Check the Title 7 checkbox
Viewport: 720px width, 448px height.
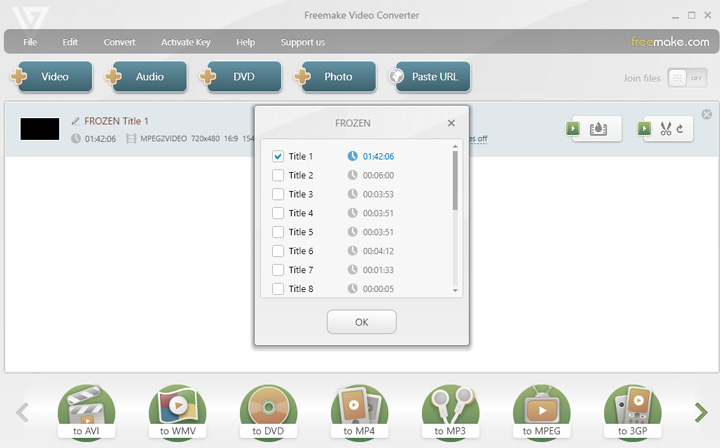point(278,269)
